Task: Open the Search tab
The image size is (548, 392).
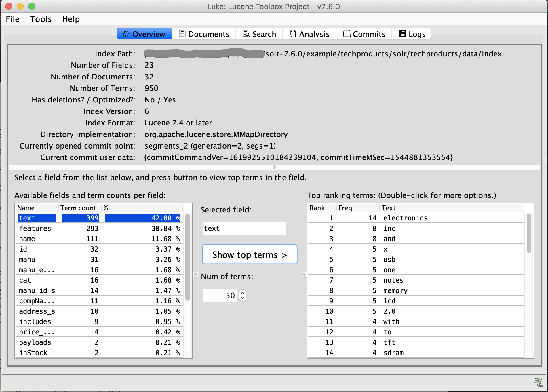Action: click(259, 34)
